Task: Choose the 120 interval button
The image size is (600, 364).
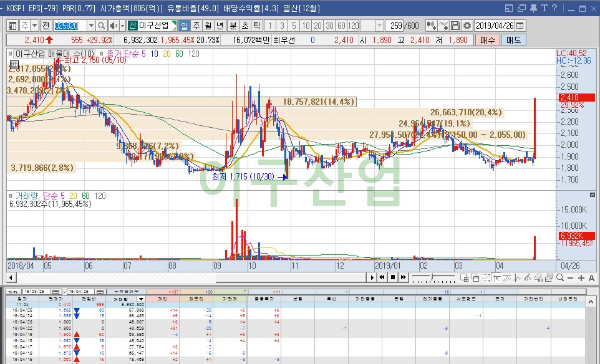Action: pos(353,26)
